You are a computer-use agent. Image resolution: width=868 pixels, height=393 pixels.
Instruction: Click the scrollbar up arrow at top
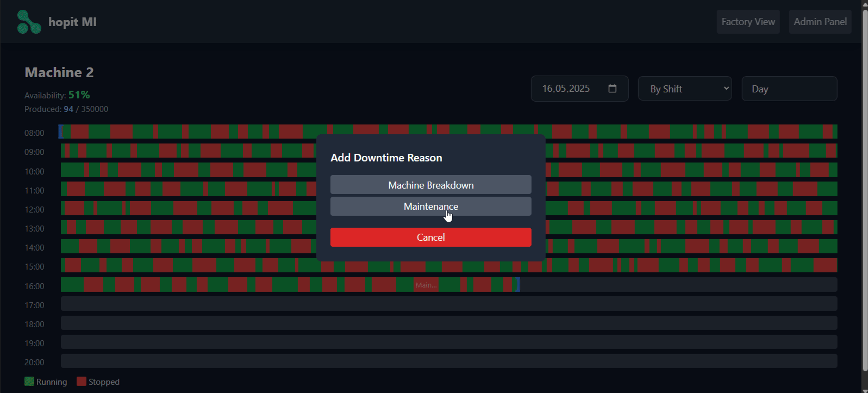[x=864, y=4]
